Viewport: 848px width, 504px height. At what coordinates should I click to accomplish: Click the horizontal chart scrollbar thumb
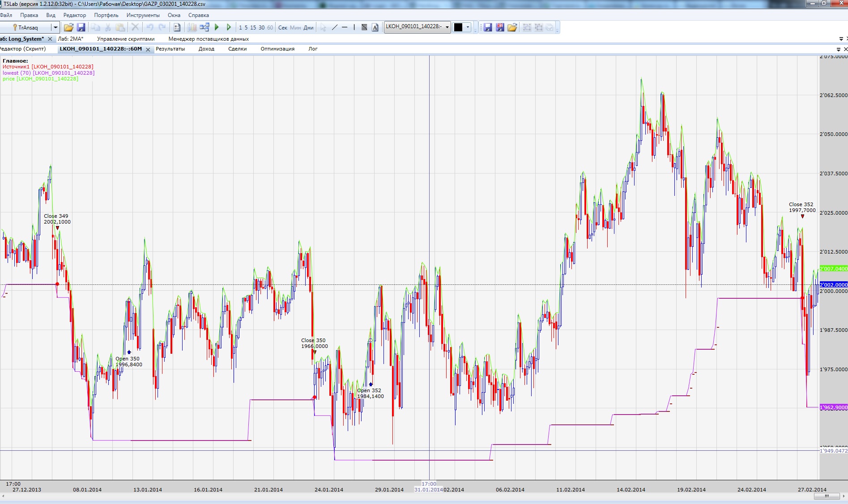(x=826, y=496)
